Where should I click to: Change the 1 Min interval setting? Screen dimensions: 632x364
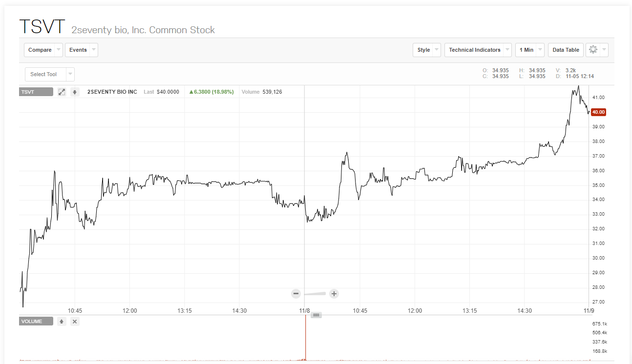tap(529, 50)
